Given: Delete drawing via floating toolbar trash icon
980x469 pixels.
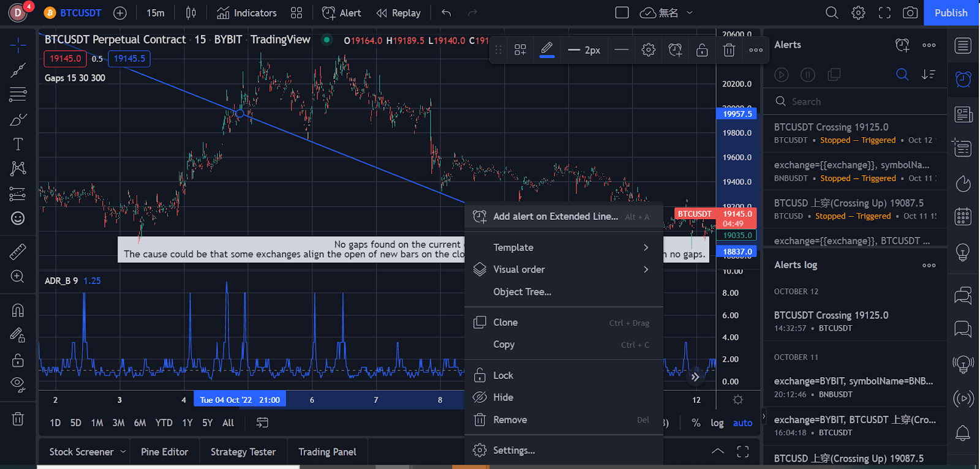Looking at the screenshot, I should point(729,50).
